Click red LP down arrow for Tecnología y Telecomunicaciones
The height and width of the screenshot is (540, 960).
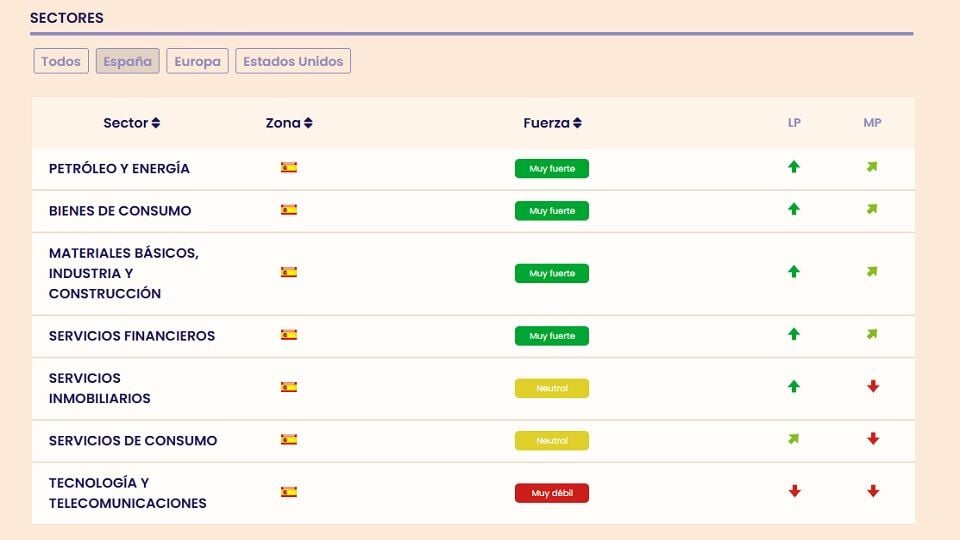[x=794, y=491]
